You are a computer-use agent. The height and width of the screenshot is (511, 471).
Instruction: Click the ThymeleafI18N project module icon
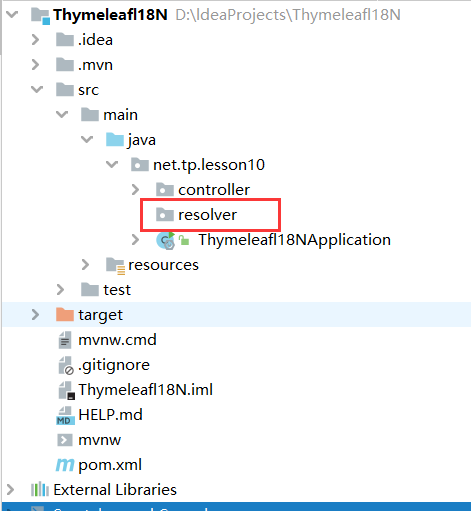pyautogui.click(x=40, y=16)
